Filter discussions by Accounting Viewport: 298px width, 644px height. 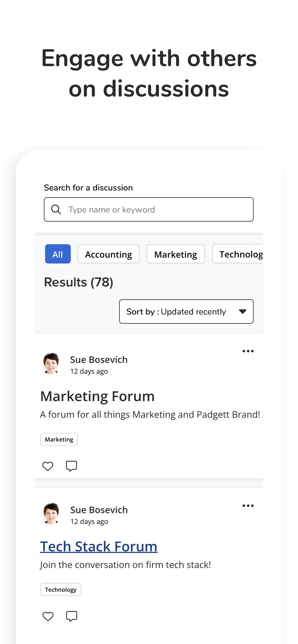(x=108, y=254)
